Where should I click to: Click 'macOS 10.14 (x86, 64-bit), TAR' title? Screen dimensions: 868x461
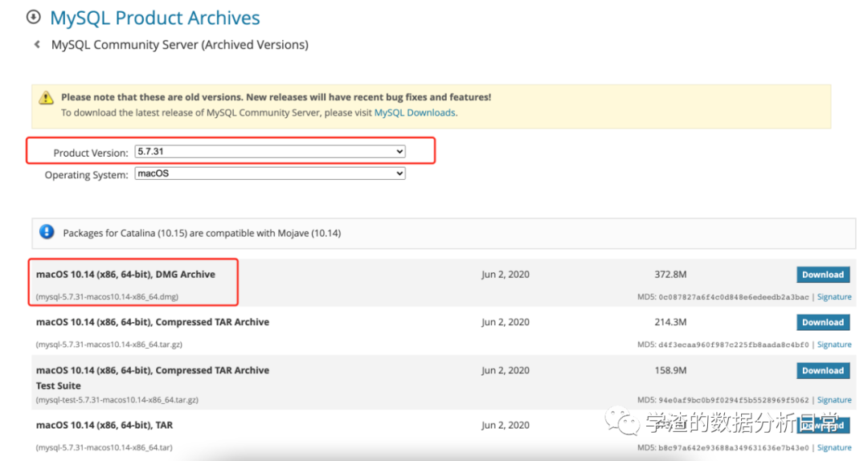104,426
